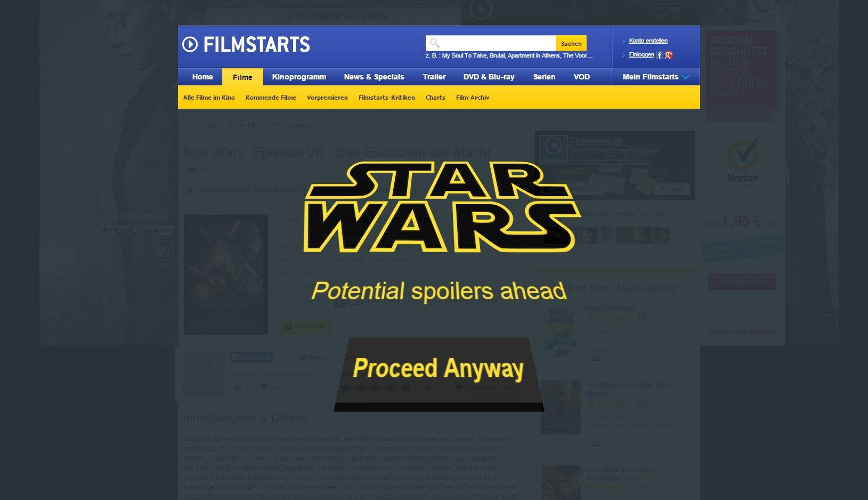Click the magnifier icon in search box
The image size is (868, 500).
click(434, 43)
